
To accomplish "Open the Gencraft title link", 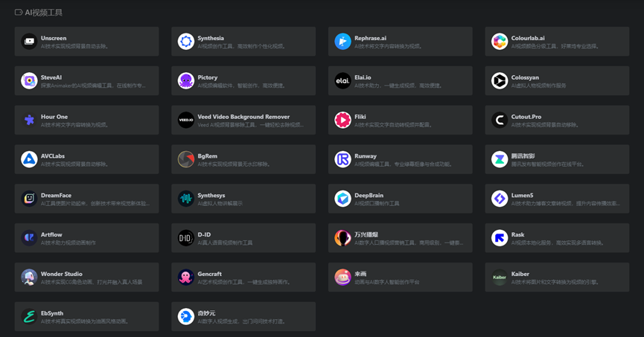I will click(x=209, y=274).
